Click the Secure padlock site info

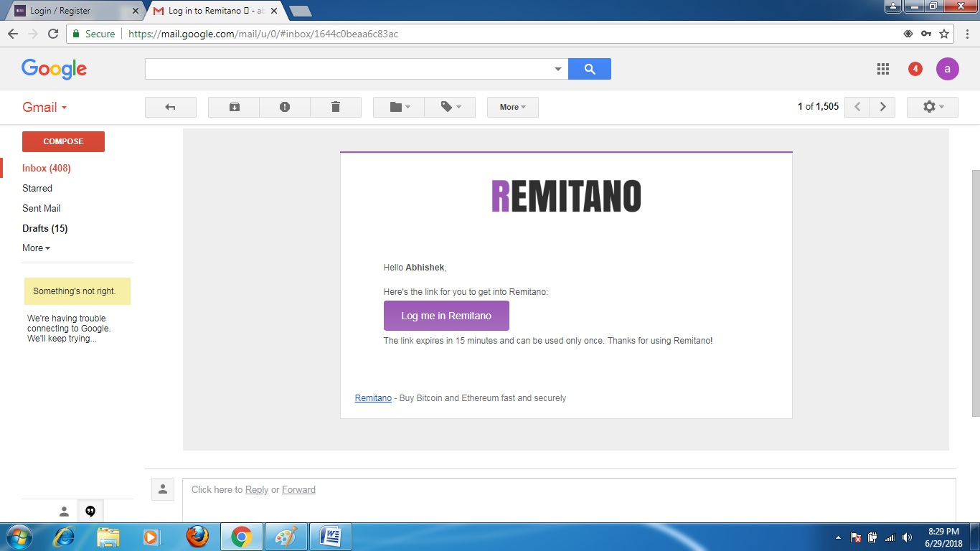94,34
